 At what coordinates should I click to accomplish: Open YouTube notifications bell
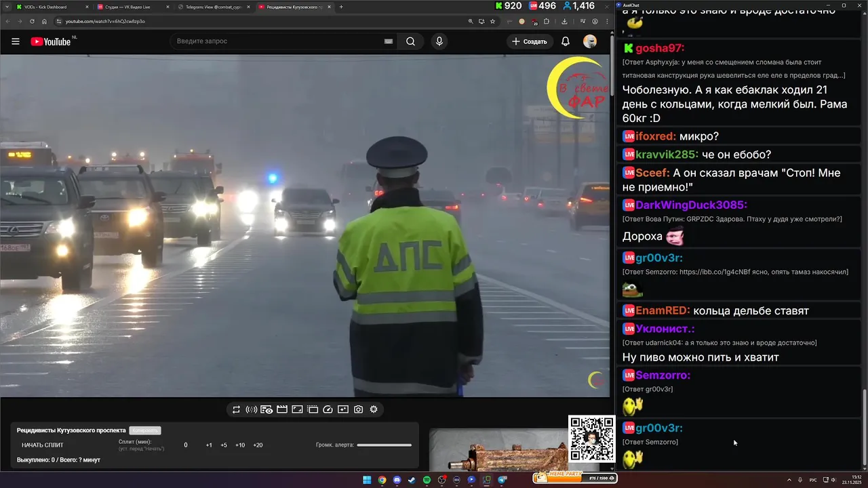point(565,41)
